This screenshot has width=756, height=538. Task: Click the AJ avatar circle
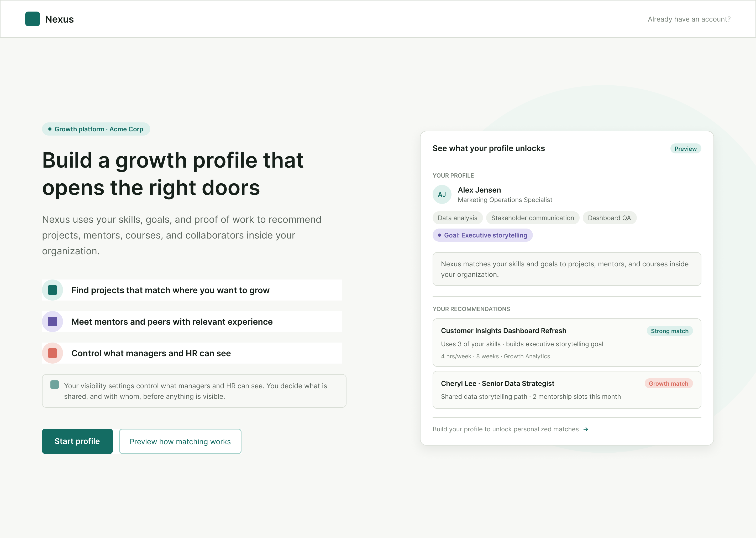tap(442, 194)
